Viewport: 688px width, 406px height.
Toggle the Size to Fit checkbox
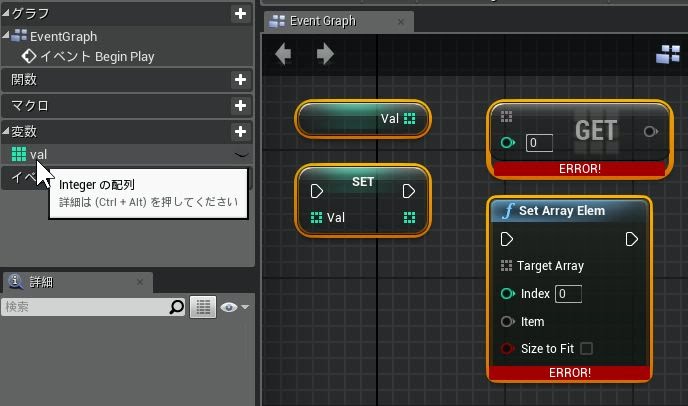[x=586, y=349]
